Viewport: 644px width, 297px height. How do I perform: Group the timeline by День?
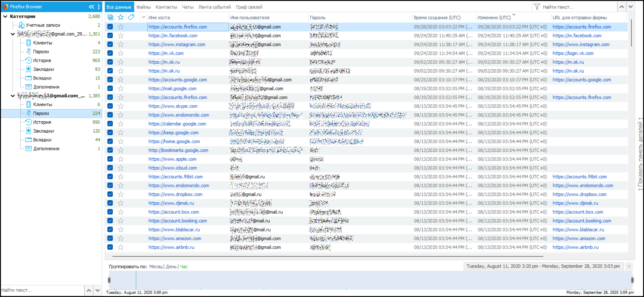171,267
